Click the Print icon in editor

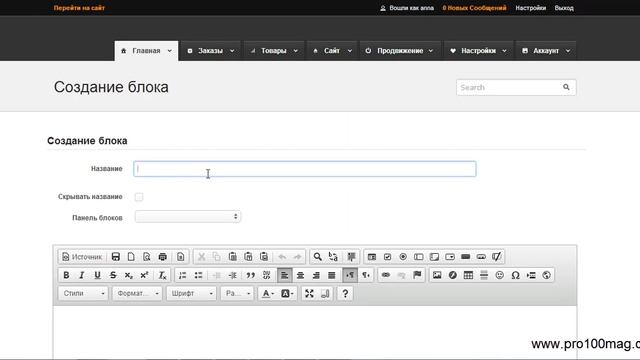coord(162,257)
